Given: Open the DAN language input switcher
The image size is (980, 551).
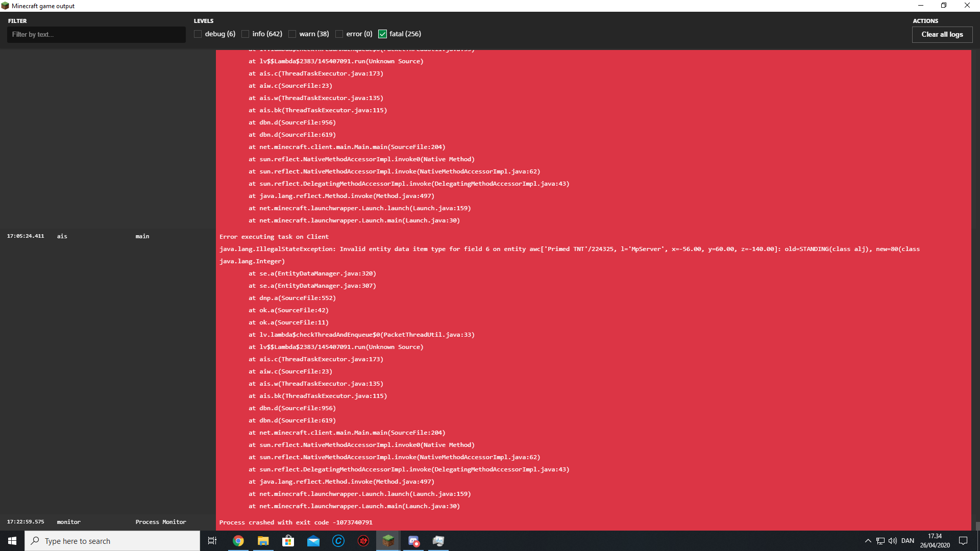Looking at the screenshot, I should (908, 541).
